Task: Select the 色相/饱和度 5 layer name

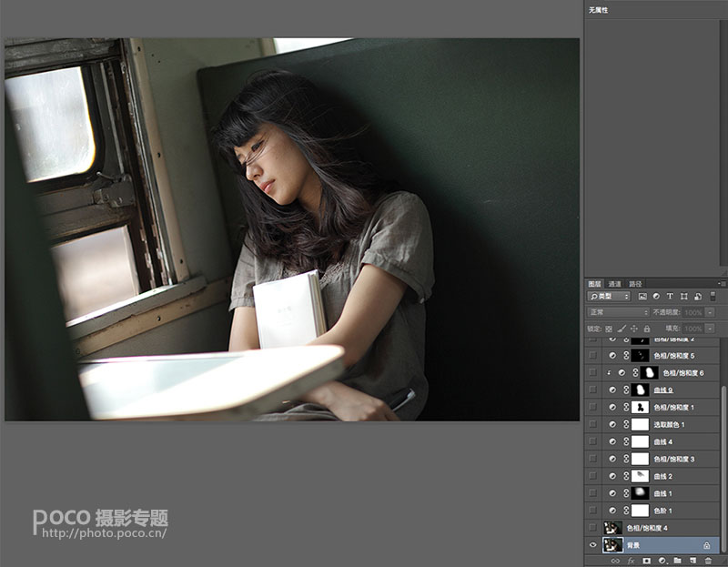Action: (674, 356)
